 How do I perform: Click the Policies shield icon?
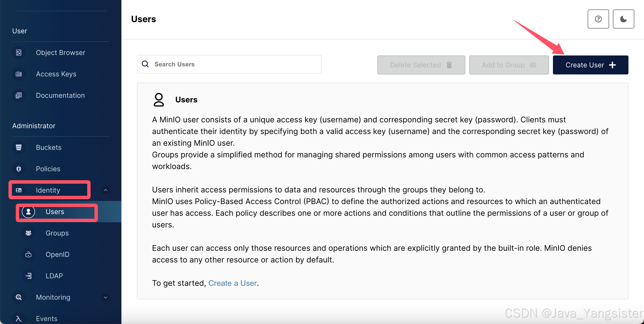[x=19, y=169]
